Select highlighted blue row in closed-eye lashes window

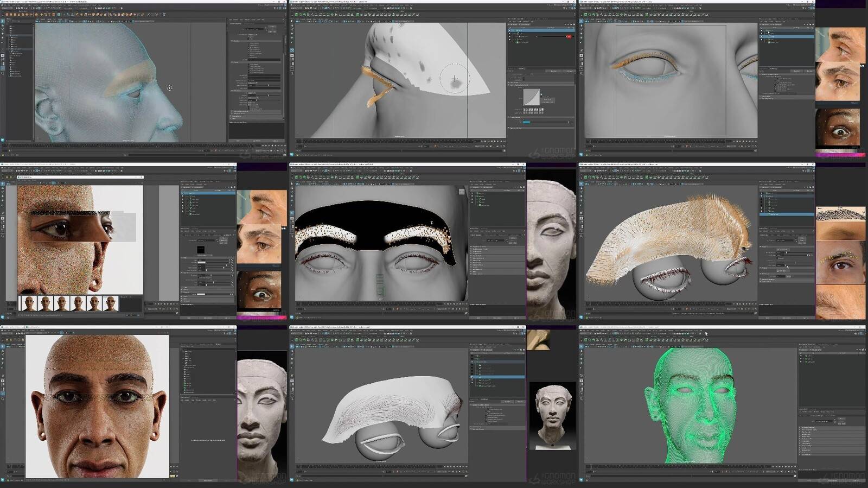(787, 36)
